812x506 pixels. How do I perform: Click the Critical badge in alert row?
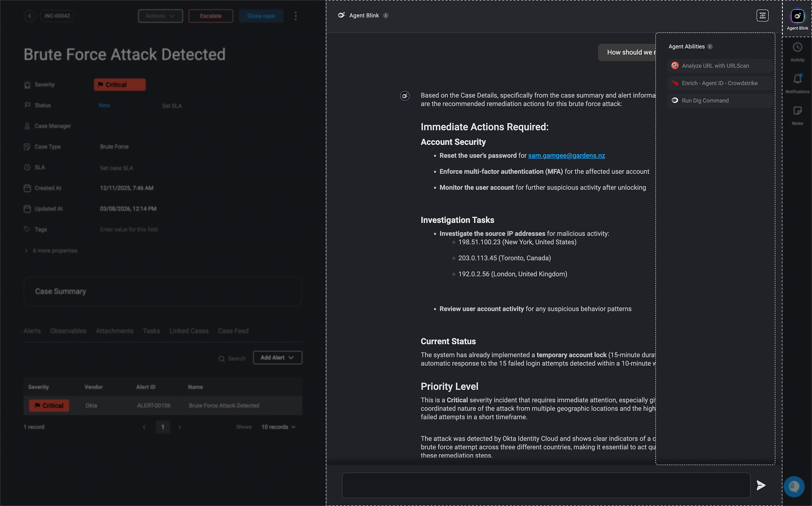point(49,405)
